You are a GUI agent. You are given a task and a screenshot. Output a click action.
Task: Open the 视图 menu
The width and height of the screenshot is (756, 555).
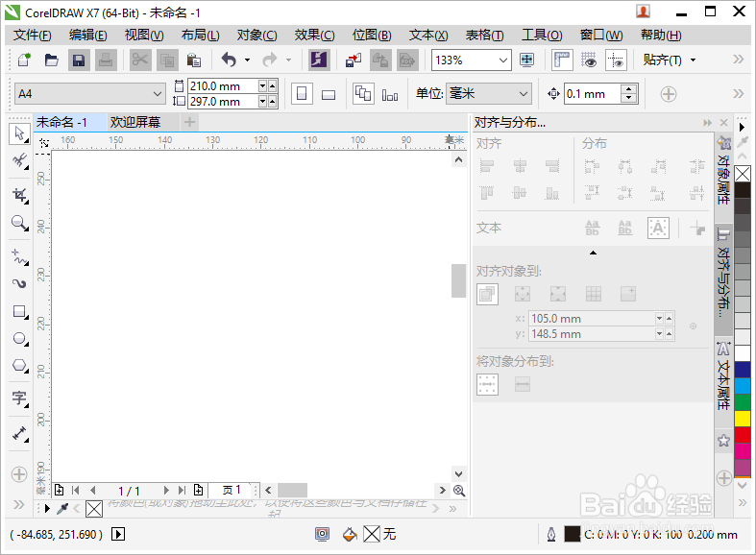click(144, 36)
